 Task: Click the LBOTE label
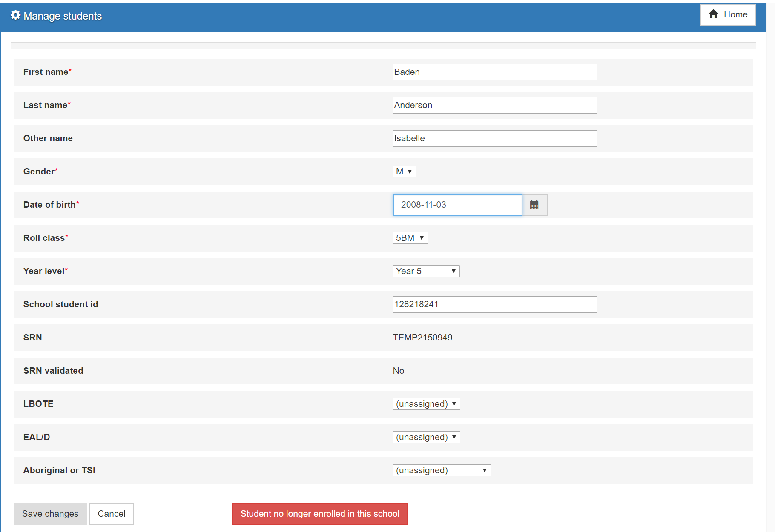pos(38,404)
